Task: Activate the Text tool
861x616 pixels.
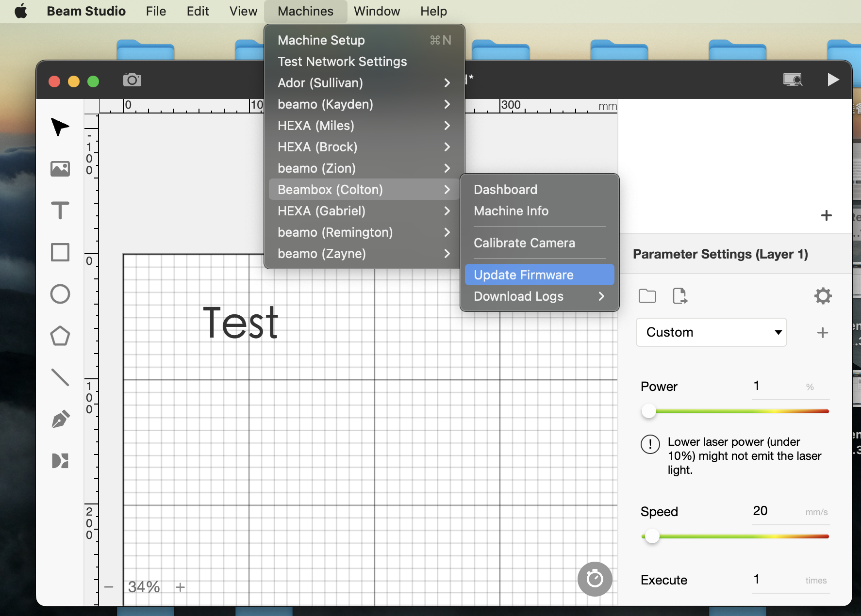Action: pyautogui.click(x=60, y=211)
